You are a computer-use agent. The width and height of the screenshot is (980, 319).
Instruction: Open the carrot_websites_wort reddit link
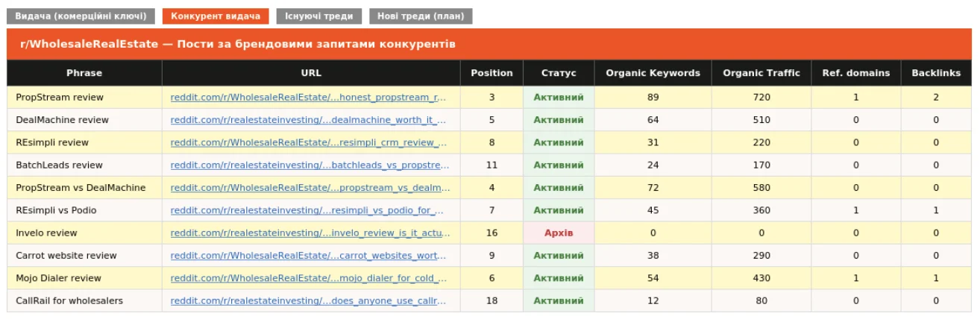308,256
